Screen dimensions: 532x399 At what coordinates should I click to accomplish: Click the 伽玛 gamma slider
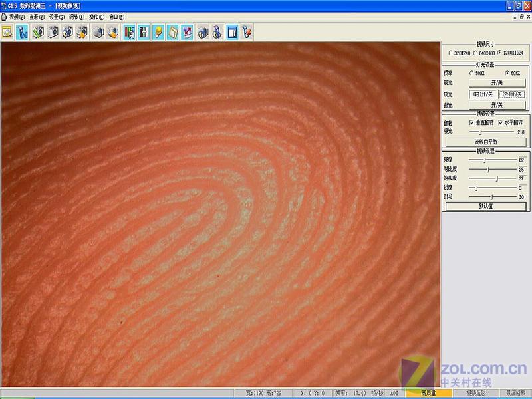493,197
